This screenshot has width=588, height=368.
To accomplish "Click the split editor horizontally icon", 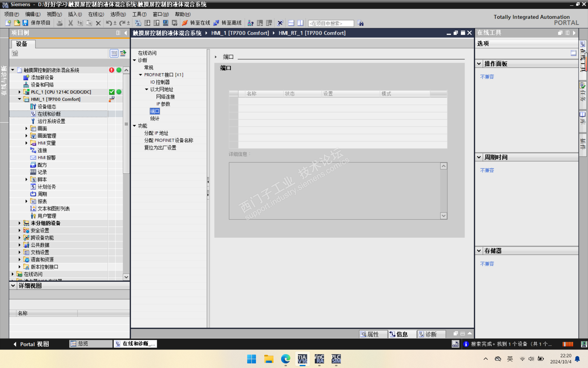I will coord(291,23).
